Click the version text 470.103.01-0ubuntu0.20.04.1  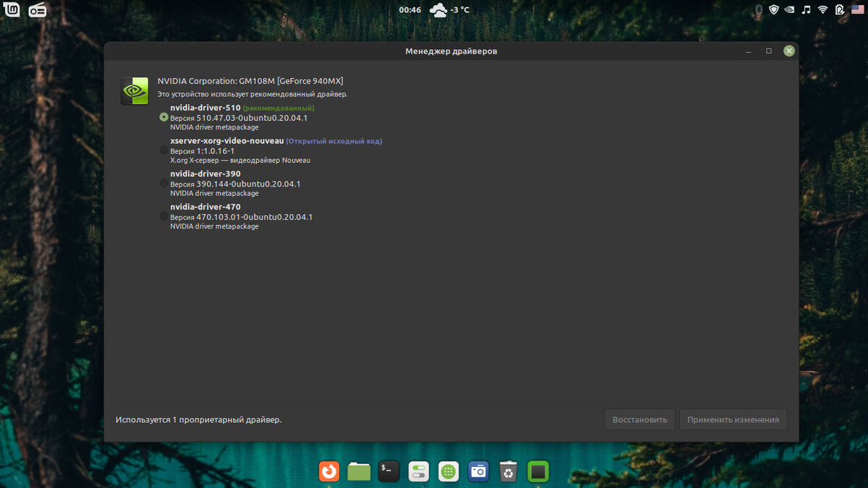tap(255, 217)
